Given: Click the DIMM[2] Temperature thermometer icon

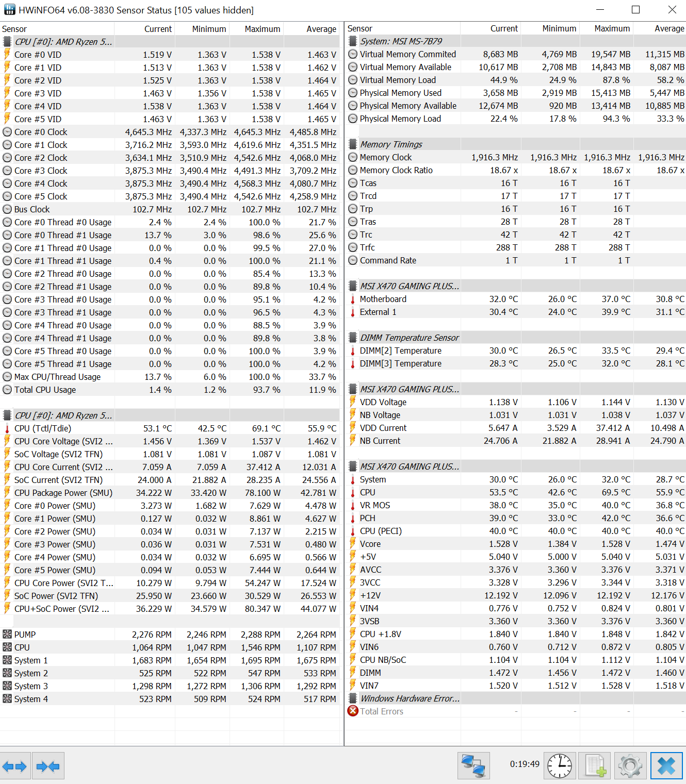Looking at the screenshot, I should [353, 351].
